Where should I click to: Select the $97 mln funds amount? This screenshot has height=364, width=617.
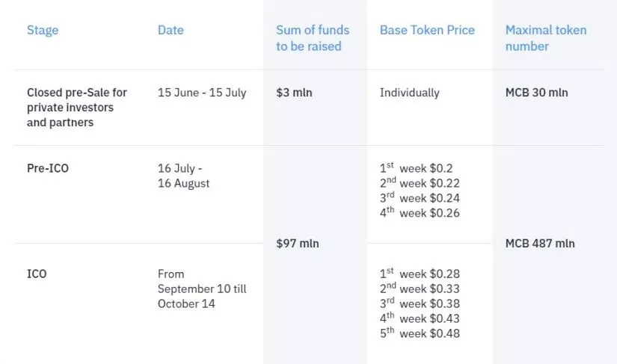[x=298, y=244]
